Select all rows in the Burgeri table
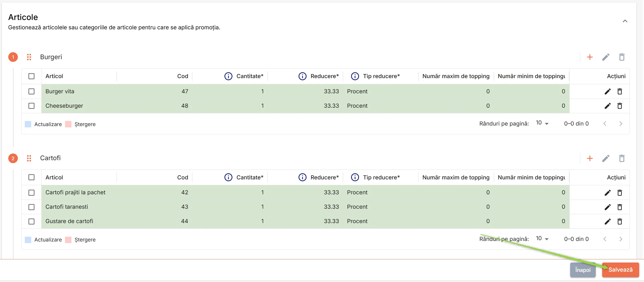This screenshot has width=644, height=282. coord(31,76)
